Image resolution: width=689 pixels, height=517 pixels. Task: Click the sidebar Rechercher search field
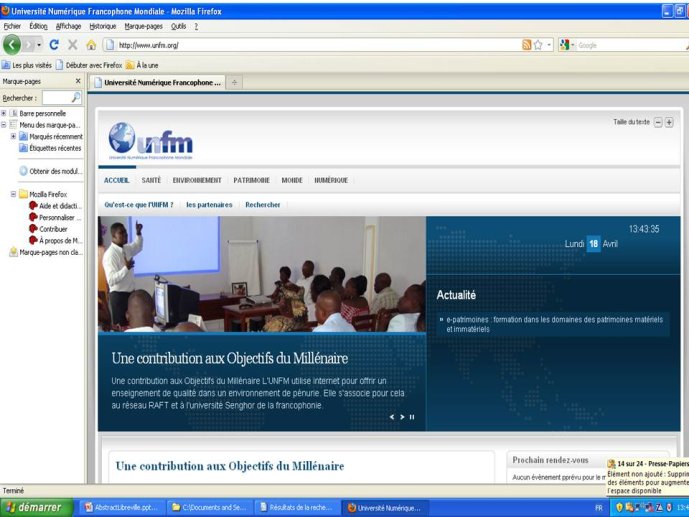[x=62, y=98]
